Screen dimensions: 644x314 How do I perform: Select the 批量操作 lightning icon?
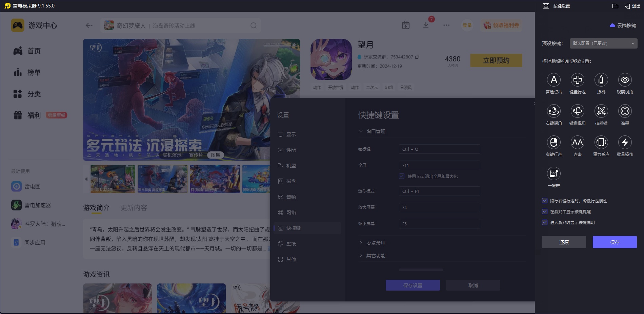tap(625, 142)
